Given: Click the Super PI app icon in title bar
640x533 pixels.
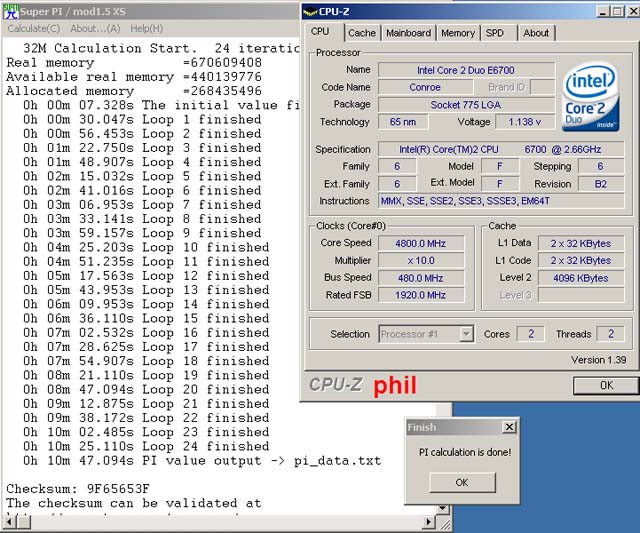Looking at the screenshot, I should click(11, 11).
